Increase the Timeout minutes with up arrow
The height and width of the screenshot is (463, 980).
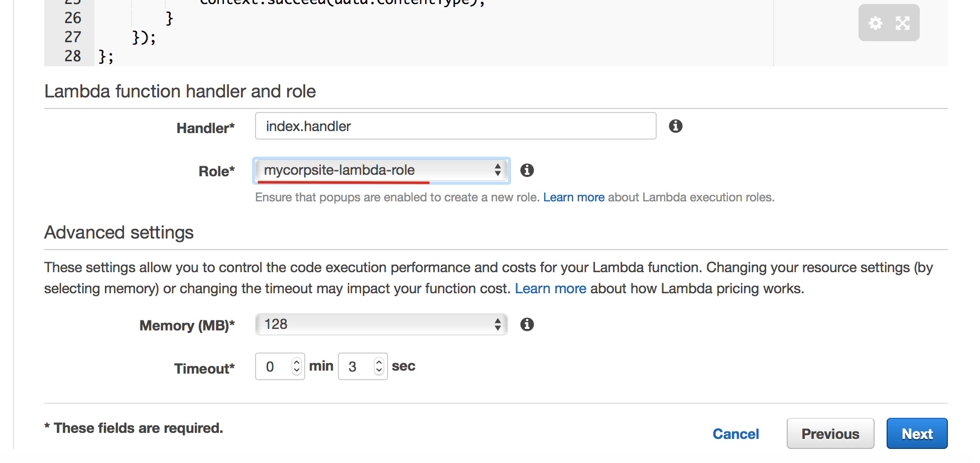297,362
